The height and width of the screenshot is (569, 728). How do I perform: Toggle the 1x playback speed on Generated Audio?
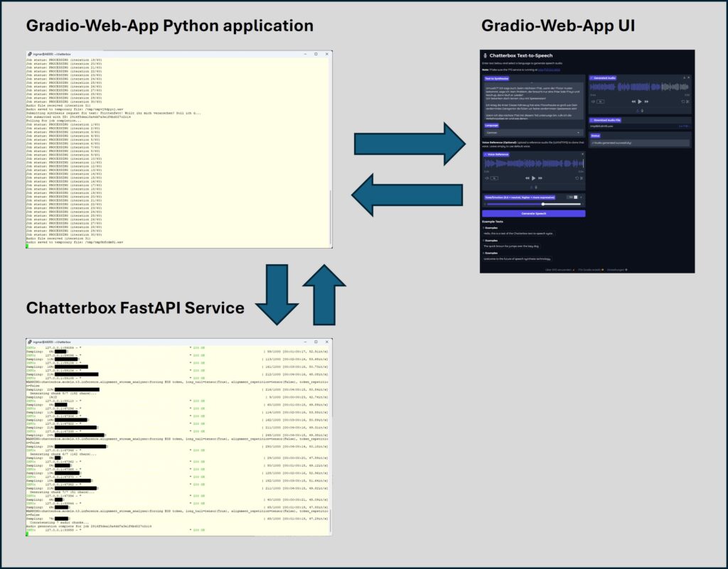[601, 102]
